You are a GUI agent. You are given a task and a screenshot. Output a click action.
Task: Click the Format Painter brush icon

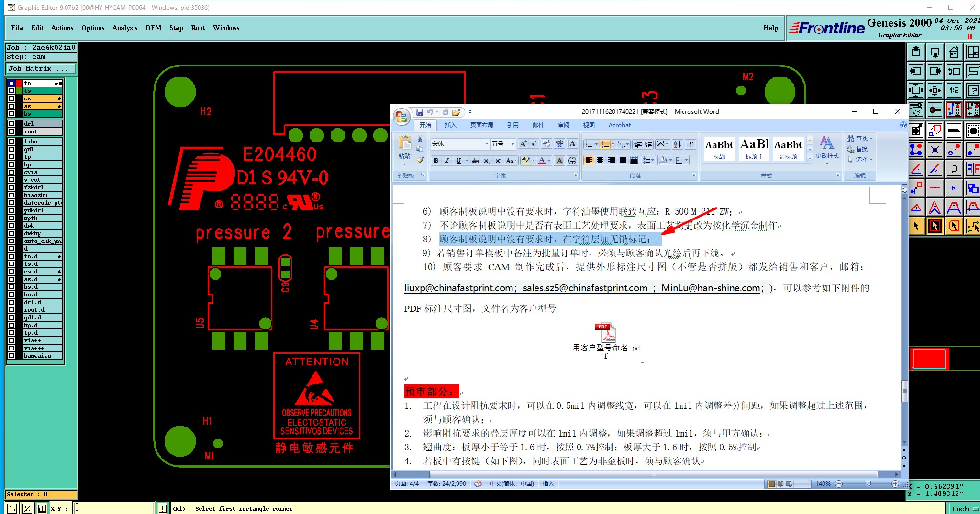tap(420, 160)
